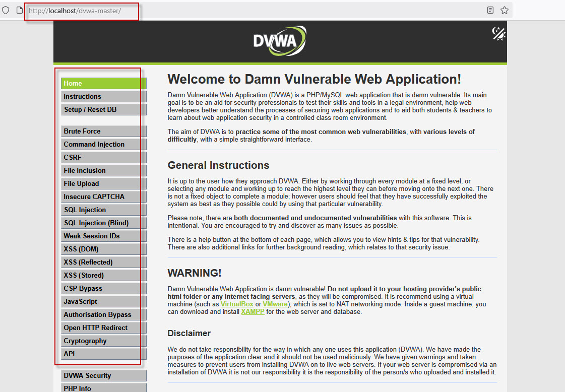This screenshot has width=565, height=392.
Task: Select Open HTTP Redirect module
Action: tap(104, 328)
